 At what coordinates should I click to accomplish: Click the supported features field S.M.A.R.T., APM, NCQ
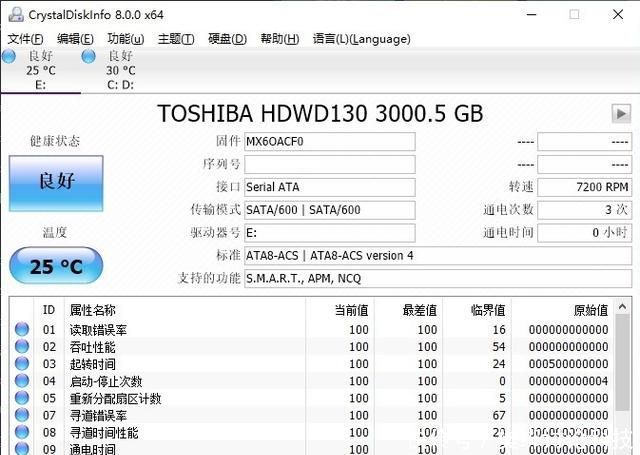(438, 279)
